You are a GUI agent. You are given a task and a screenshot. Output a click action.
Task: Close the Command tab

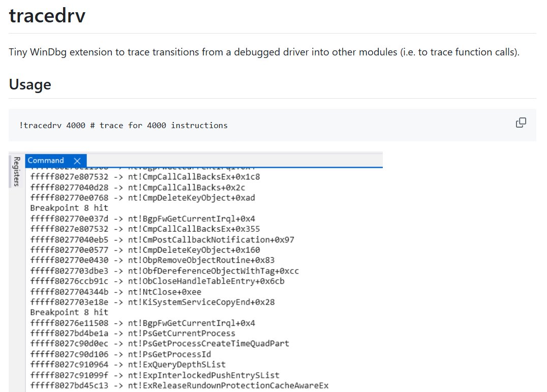click(77, 161)
